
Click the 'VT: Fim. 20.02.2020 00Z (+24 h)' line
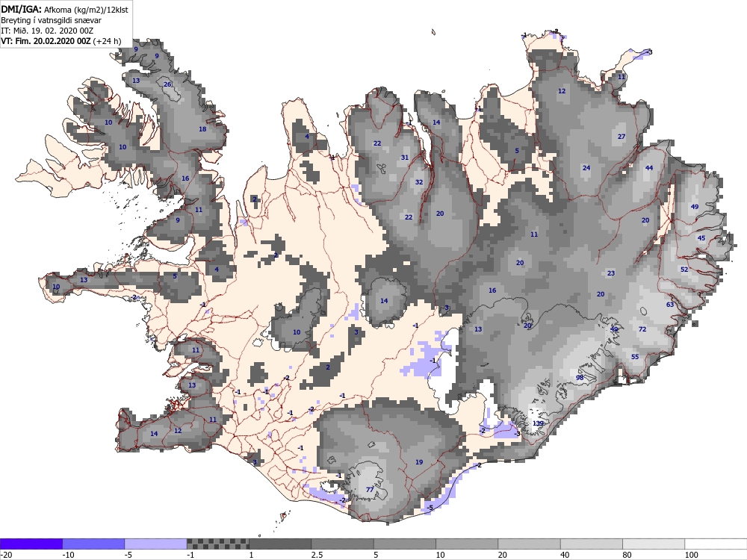[x=61, y=41]
